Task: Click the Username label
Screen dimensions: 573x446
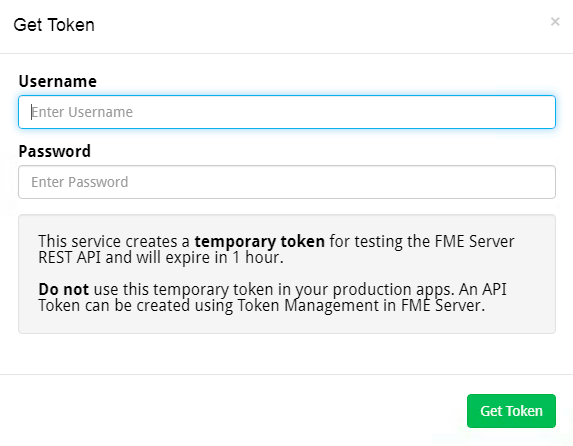Action: click(58, 81)
